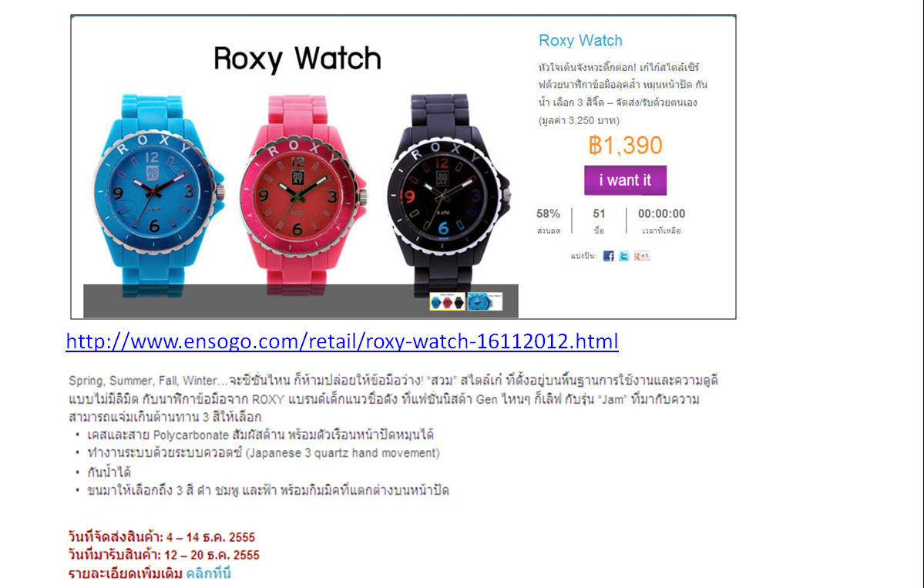924x588 pixels.
Task: Click the blue Roxy watch image
Action: [x=157, y=194]
